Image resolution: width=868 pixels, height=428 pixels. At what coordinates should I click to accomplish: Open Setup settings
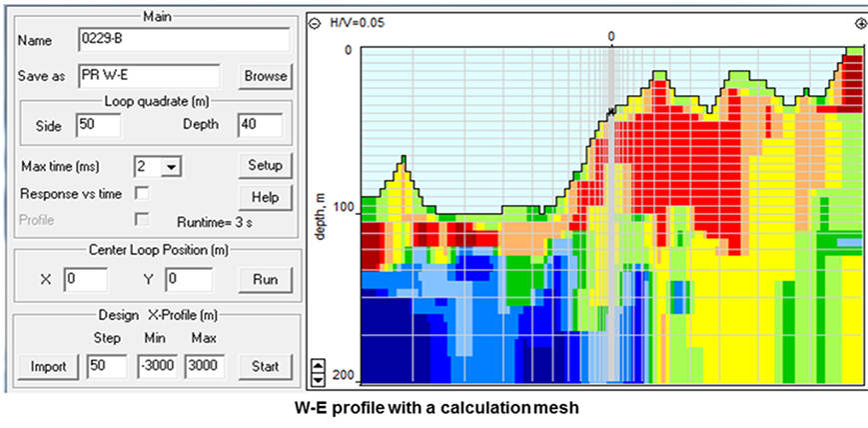tap(265, 165)
